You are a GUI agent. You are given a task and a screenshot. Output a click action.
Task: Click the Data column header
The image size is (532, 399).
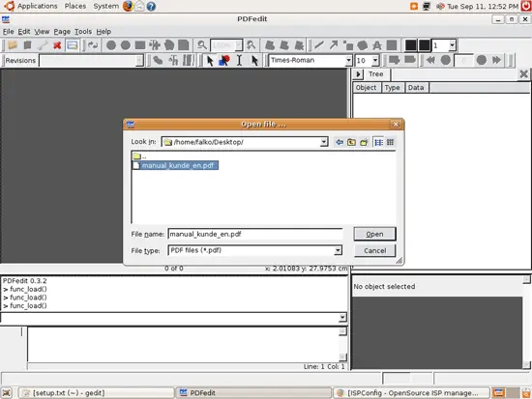[416, 88]
